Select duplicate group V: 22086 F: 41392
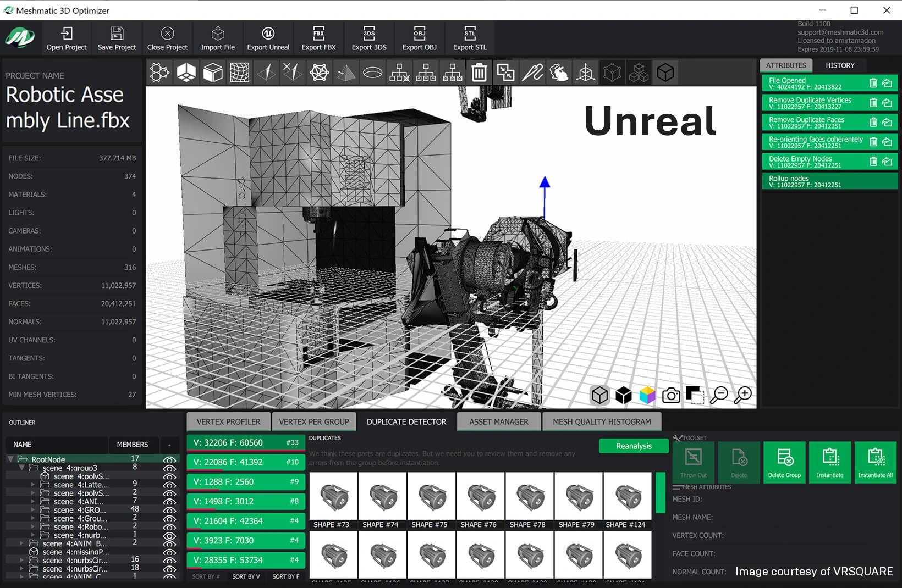The image size is (902, 588). [x=246, y=462]
